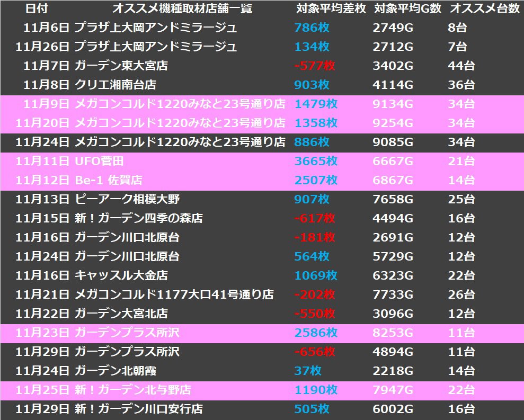Viewport: 524px width, 420px height.
Task: Click the ピーアーク相模大野 store name
Action: [127, 199]
